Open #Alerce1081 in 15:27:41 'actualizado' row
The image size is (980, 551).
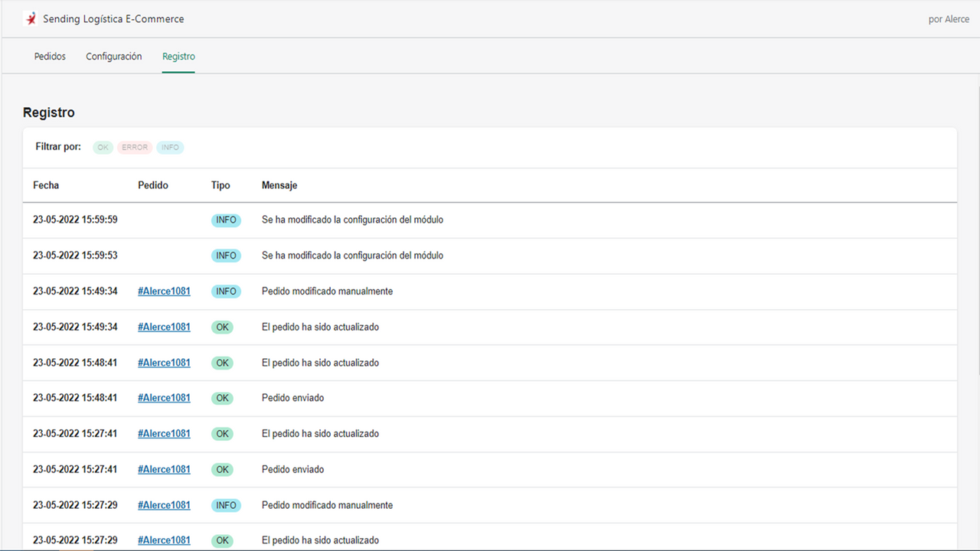coord(164,434)
